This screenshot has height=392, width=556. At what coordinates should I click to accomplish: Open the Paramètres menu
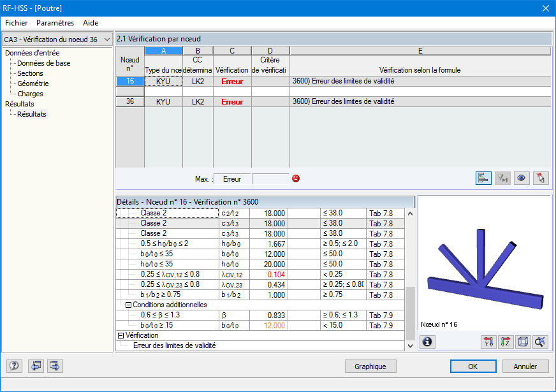(55, 23)
